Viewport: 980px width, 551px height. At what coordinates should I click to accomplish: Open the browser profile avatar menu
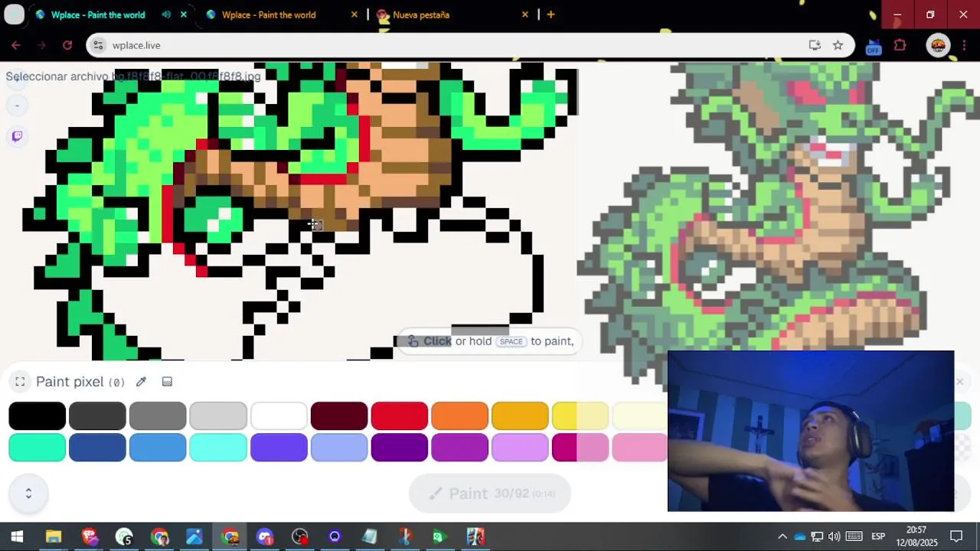pyautogui.click(x=938, y=45)
